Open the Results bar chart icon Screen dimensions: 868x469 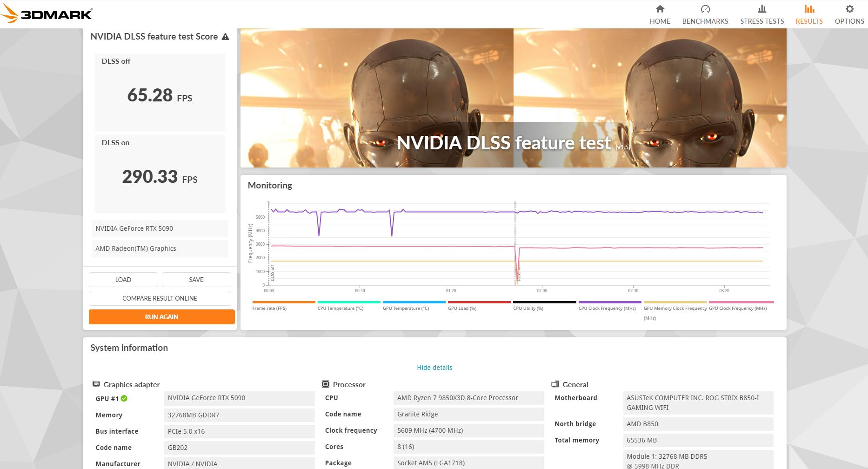point(809,9)
